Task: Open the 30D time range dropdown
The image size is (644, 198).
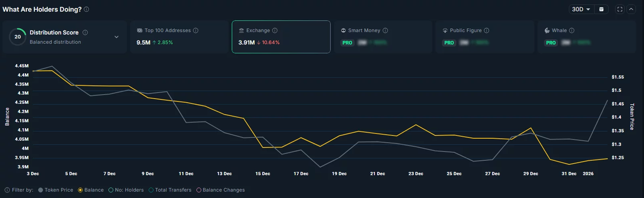Action: coord(581,9)
